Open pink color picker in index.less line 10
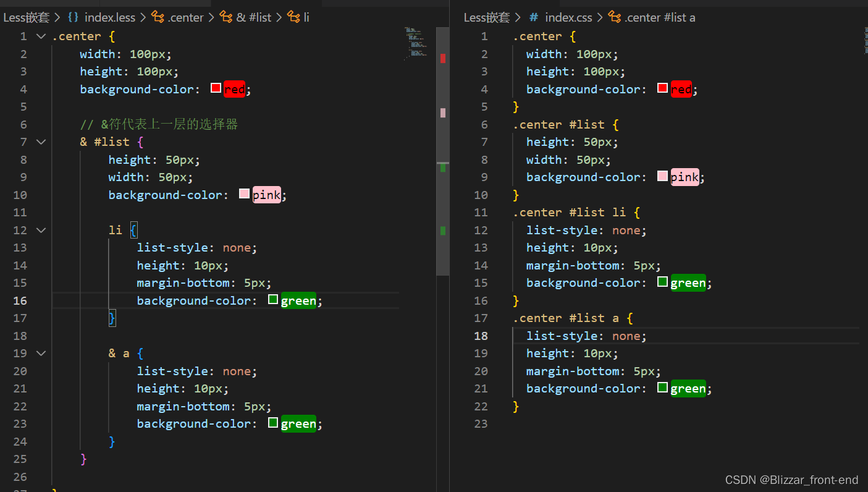 pyautogui.click(x=244, y=194)
